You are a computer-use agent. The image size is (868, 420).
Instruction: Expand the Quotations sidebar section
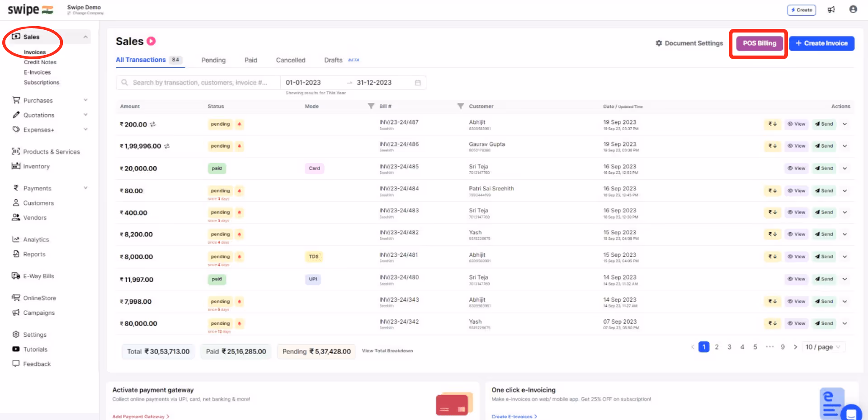click(85, 115)
